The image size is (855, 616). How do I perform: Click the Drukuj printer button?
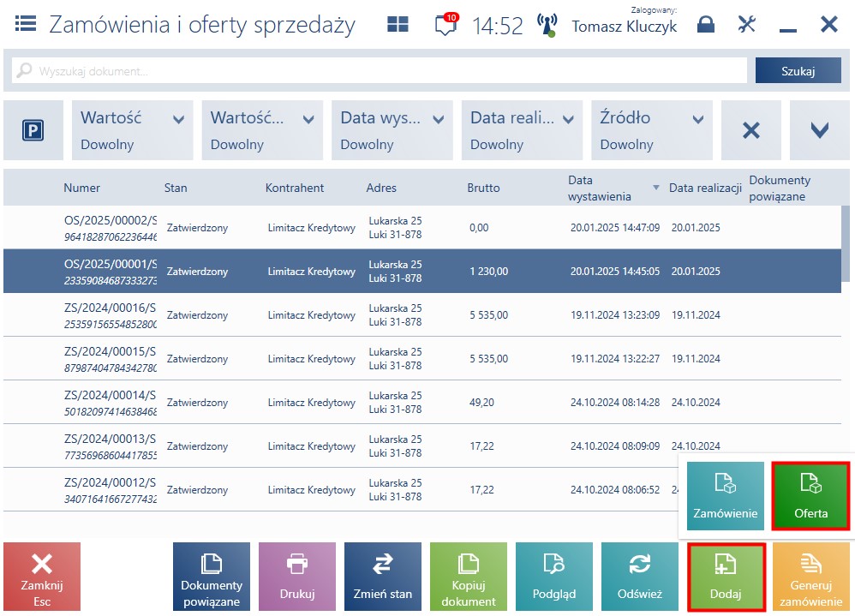pos(297,577)
